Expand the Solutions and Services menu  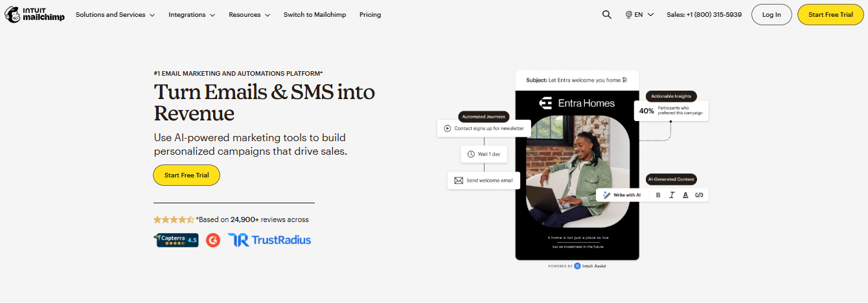pos(115,14)
